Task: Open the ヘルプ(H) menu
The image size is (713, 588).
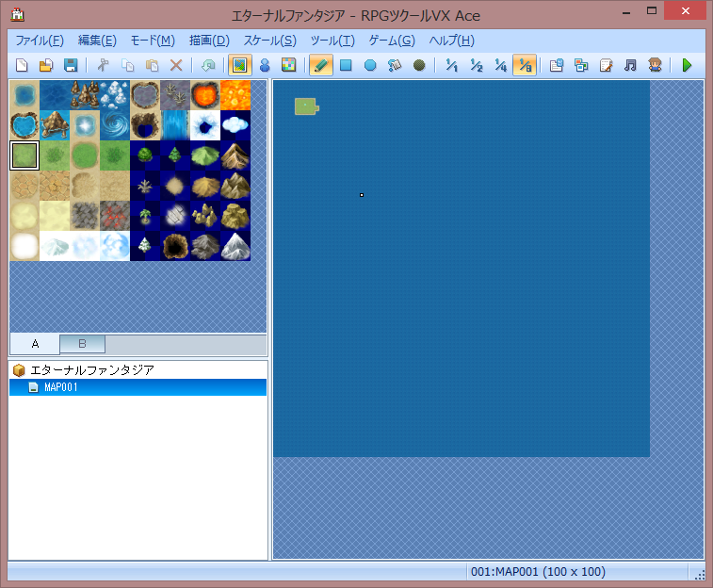Action: coord(451,41)
